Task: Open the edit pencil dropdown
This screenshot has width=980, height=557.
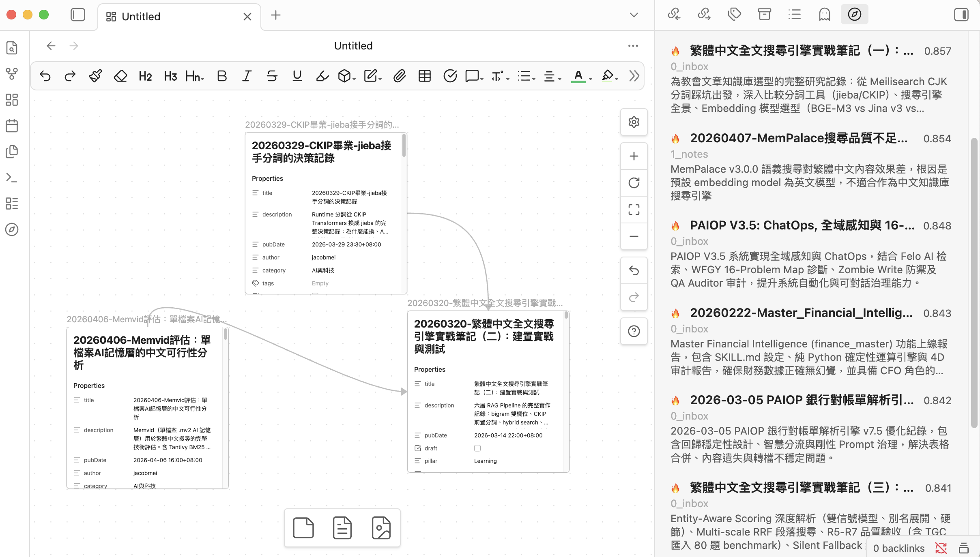Action: [x=373, y=76]
